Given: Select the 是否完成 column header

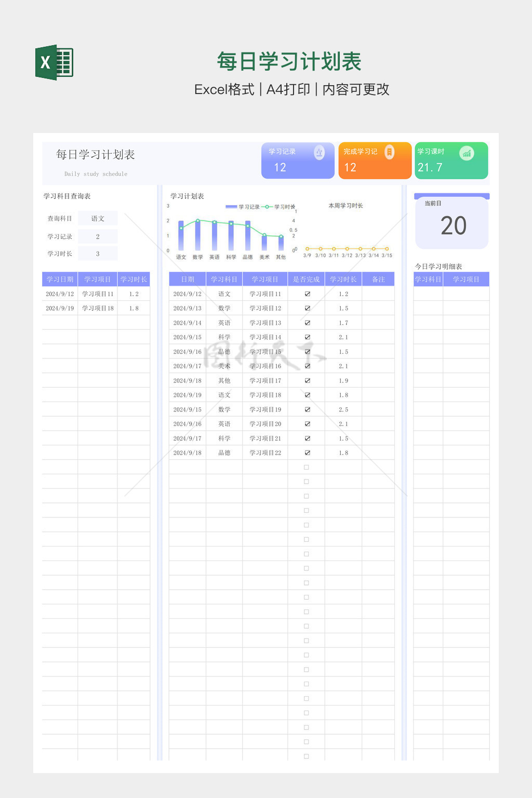Looking at the screenshot, I should click(x=306, y=280).
